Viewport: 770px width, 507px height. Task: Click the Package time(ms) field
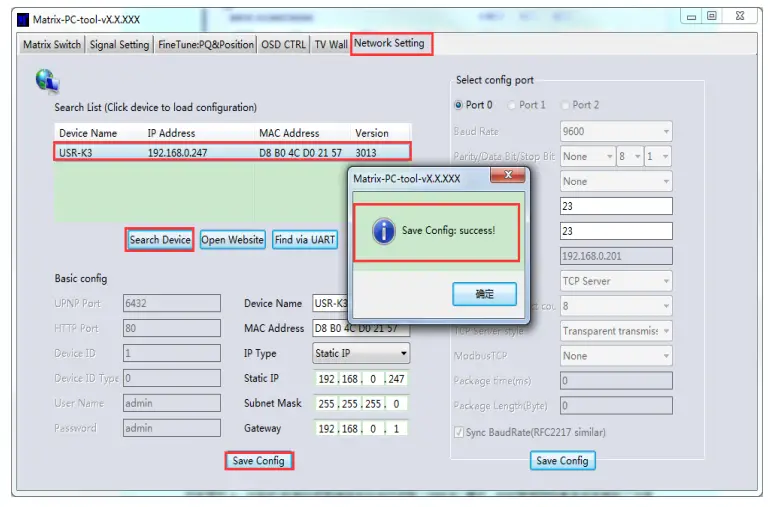(x=616, y=381)
